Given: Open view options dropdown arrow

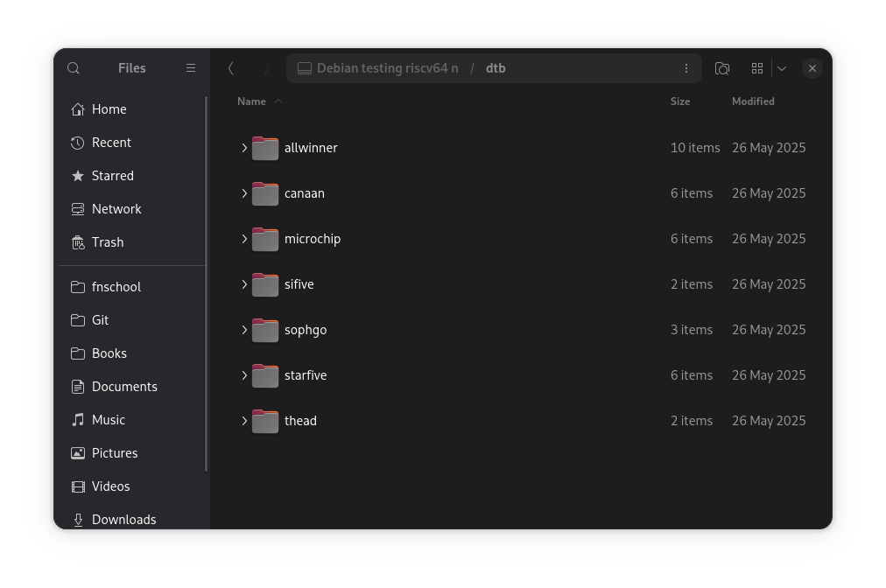Looking at the screenshot, I should click(x=782, y=68).
